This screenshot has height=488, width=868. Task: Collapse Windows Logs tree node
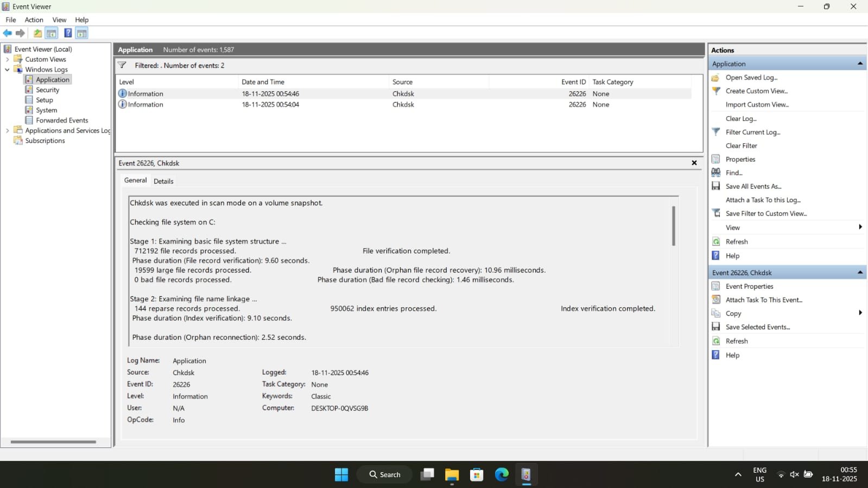pyautogui.click(x=7, y=69)
